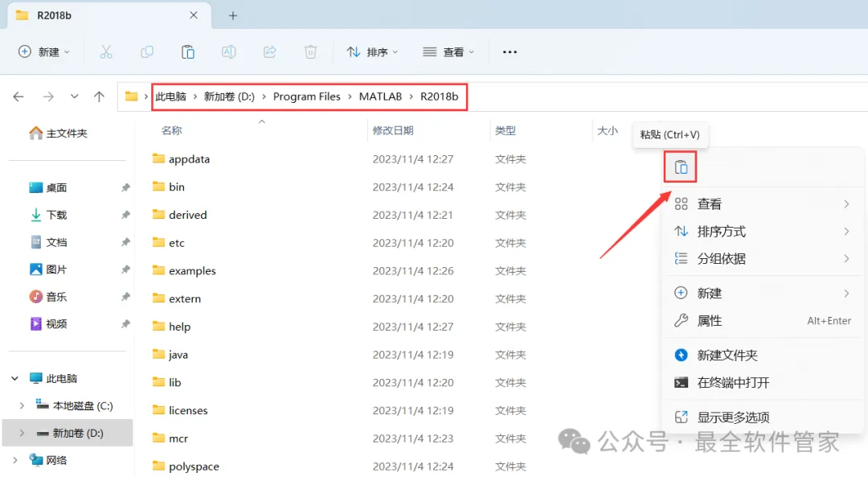The width and height of the screenshot is (868, 477).
Task: Open recent locations dropdown chevron
Action: (74, 97)
